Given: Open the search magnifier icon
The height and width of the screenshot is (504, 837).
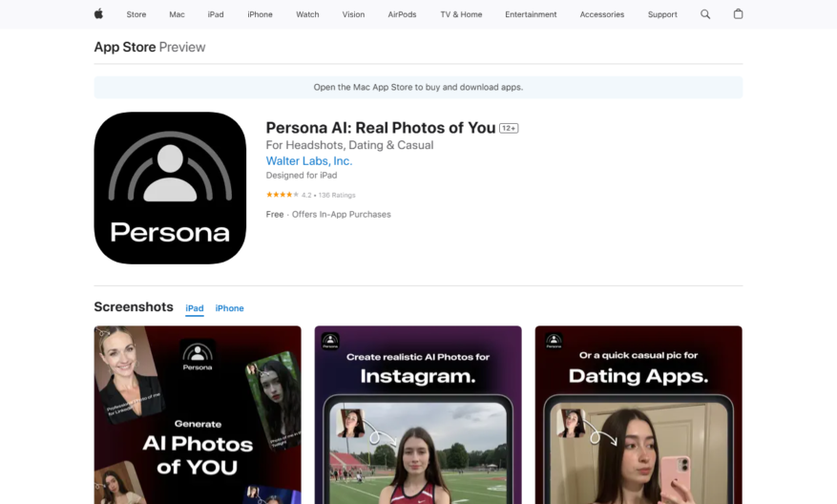Looking at the screenshot, I should 705,14.
